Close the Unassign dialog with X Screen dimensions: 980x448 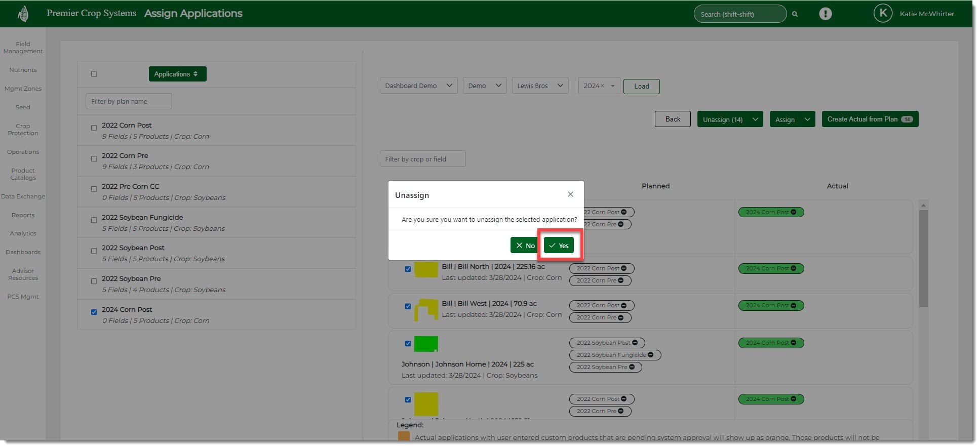point(570,194)
